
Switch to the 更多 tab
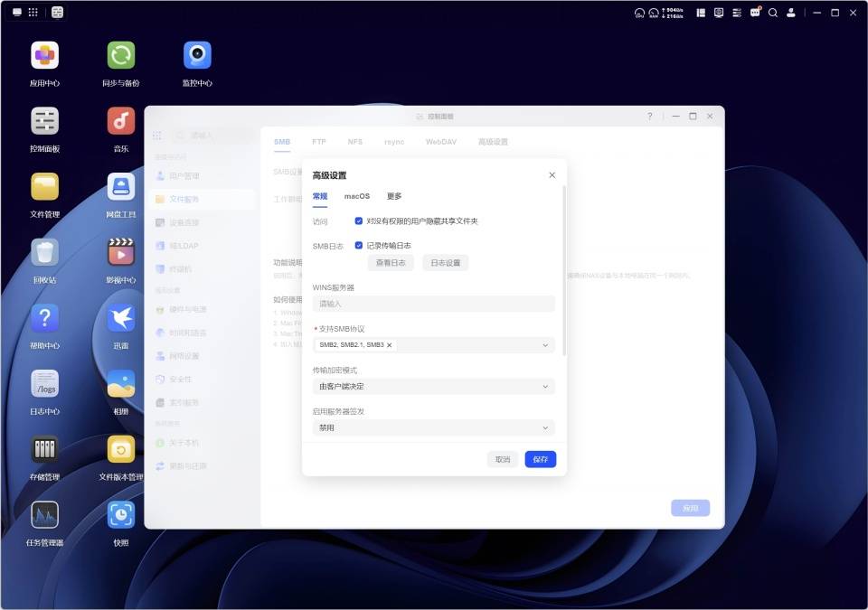(394, 196)
